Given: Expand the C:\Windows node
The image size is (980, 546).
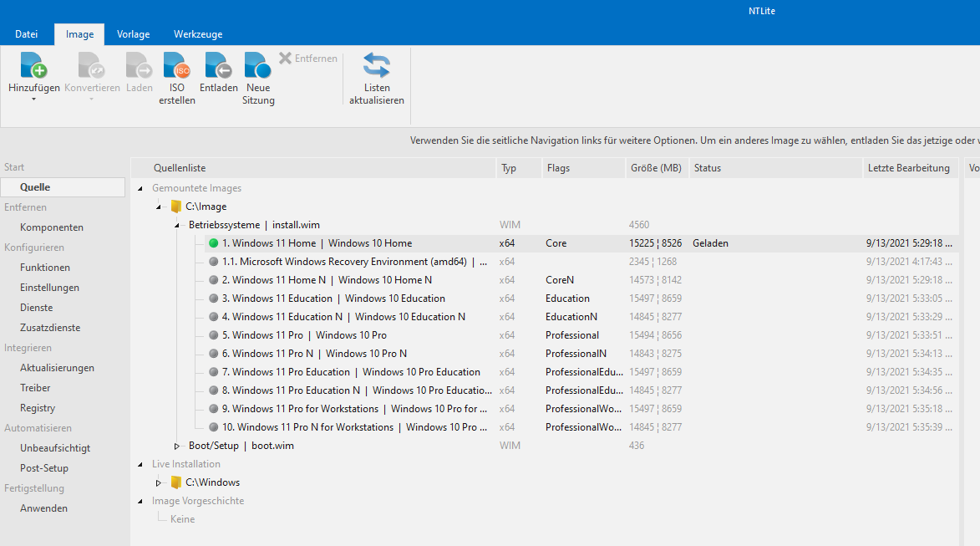Looking at the screenshot, I should click(x=158, y=482).
